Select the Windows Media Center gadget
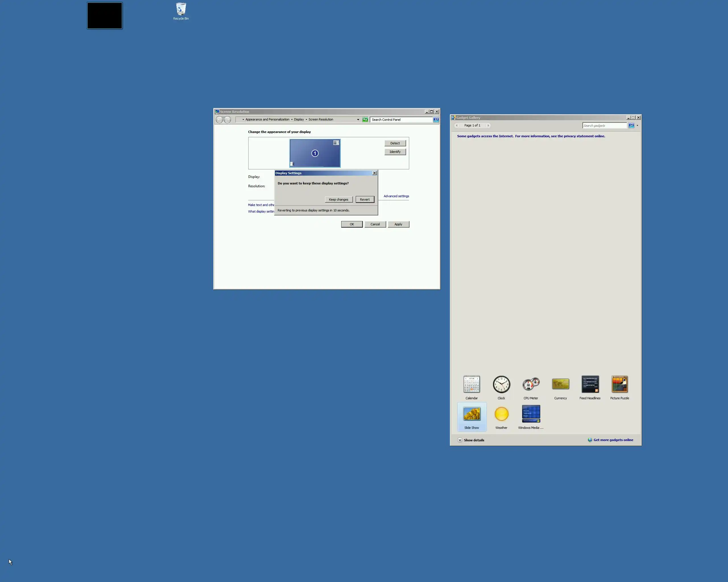The image size is (728, 582). (531, 414)
